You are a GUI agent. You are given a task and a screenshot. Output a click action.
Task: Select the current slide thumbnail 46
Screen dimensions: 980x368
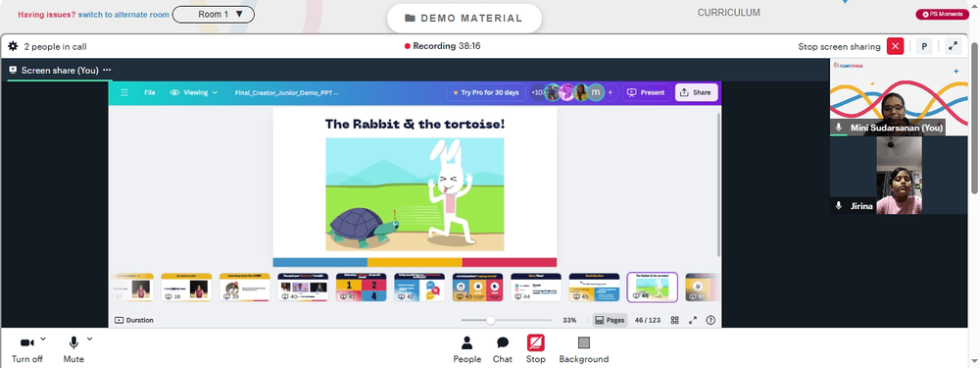(x=653, y=288)
